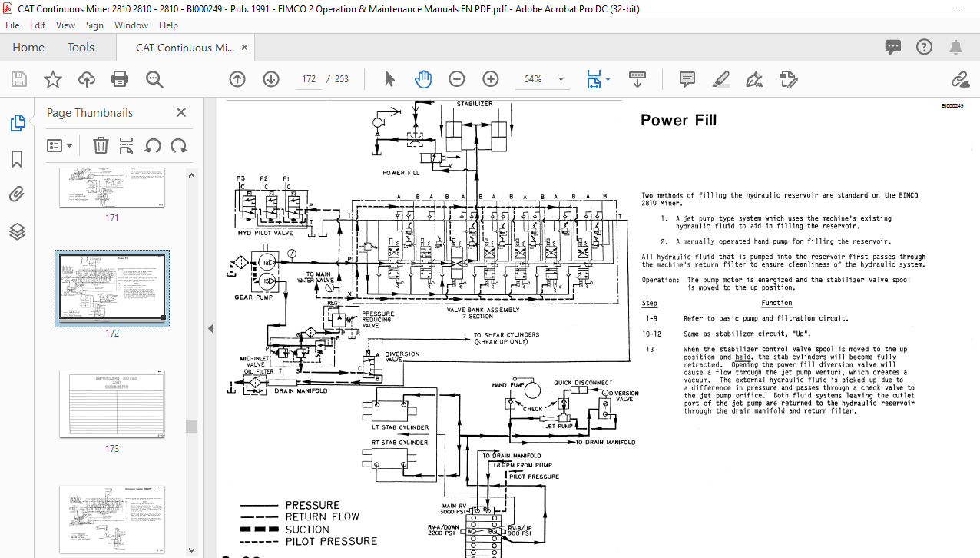The image size is (980, 558).
Task: Open the Sign menu
Action: [x=94, y=25]
